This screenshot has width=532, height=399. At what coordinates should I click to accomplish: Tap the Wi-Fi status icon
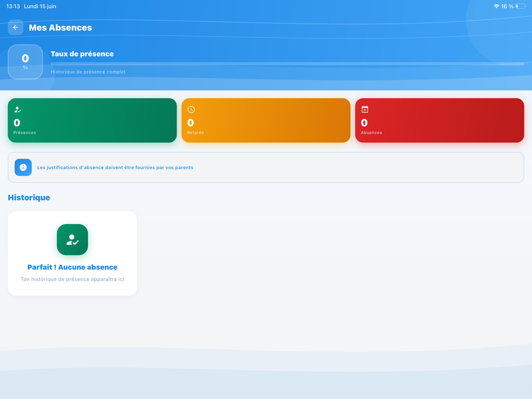(496, 6)
